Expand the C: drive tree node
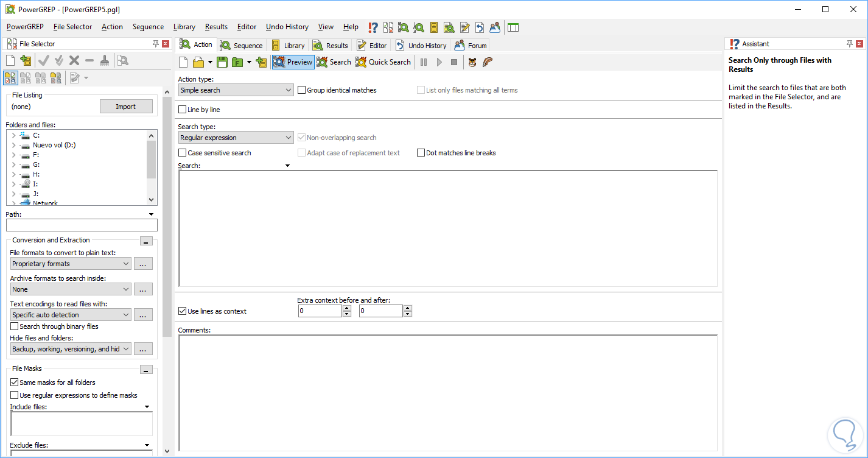The width and height of the screenshot is (868, 458). point(13,135)
